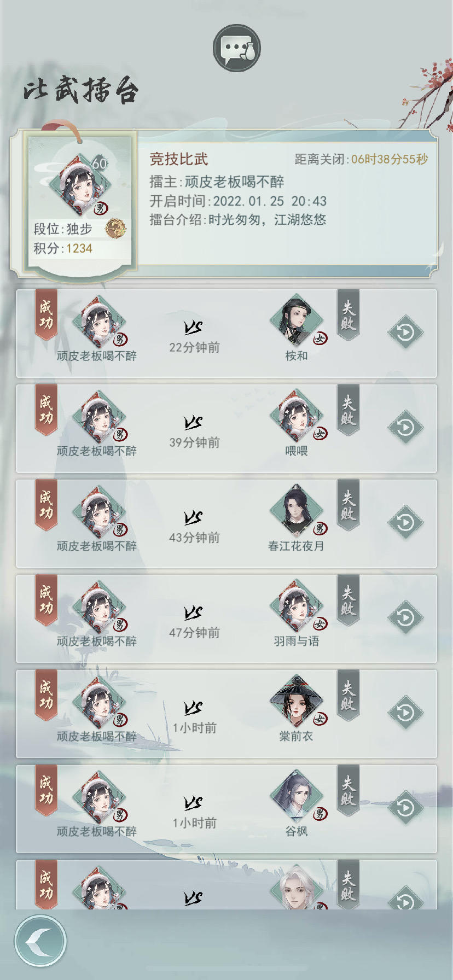The height and width of the screenshot is (980, 453).
Task: Replay the match against 羽雨与语
Action: pyautogui.click(x=405, y=617)
